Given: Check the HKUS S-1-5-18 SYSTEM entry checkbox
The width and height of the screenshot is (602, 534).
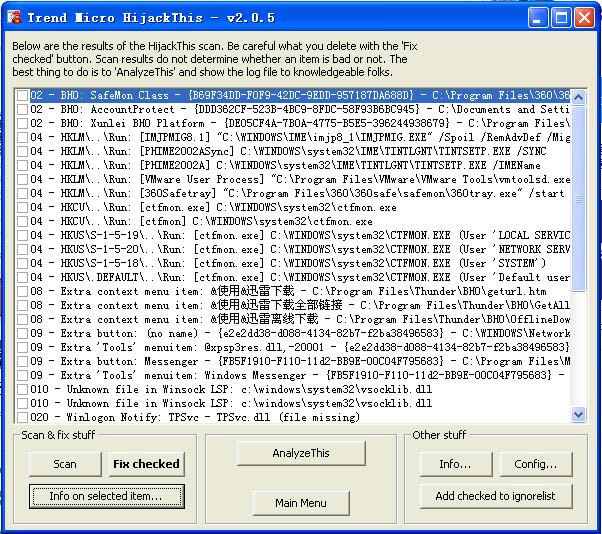Looking at the screenshot, I should point(23,263).
